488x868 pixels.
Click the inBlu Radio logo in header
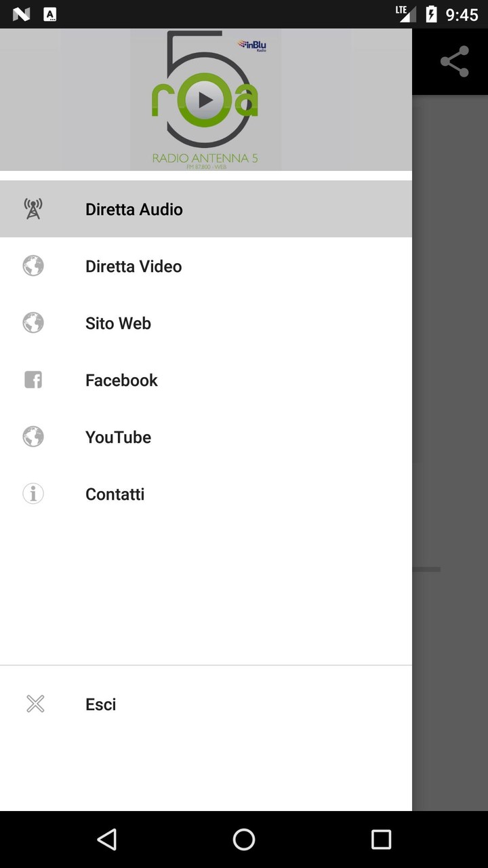(252, 46)
